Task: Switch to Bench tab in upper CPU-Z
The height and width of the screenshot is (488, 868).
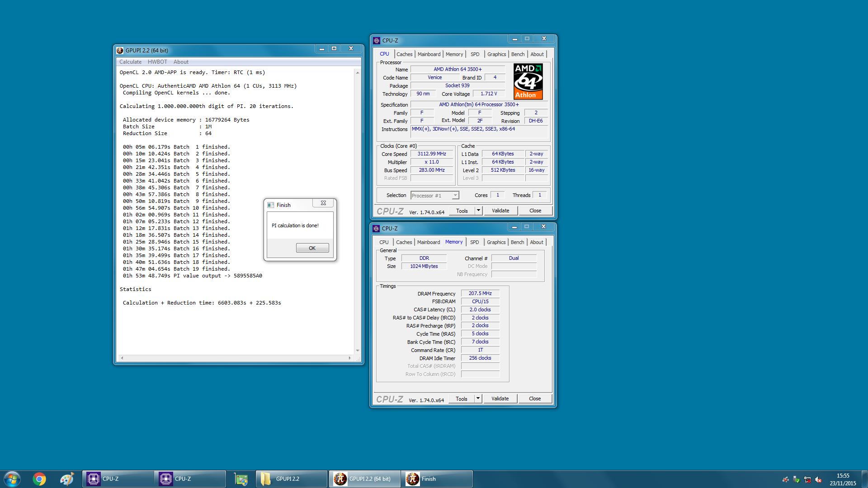Action: [518, 54]
